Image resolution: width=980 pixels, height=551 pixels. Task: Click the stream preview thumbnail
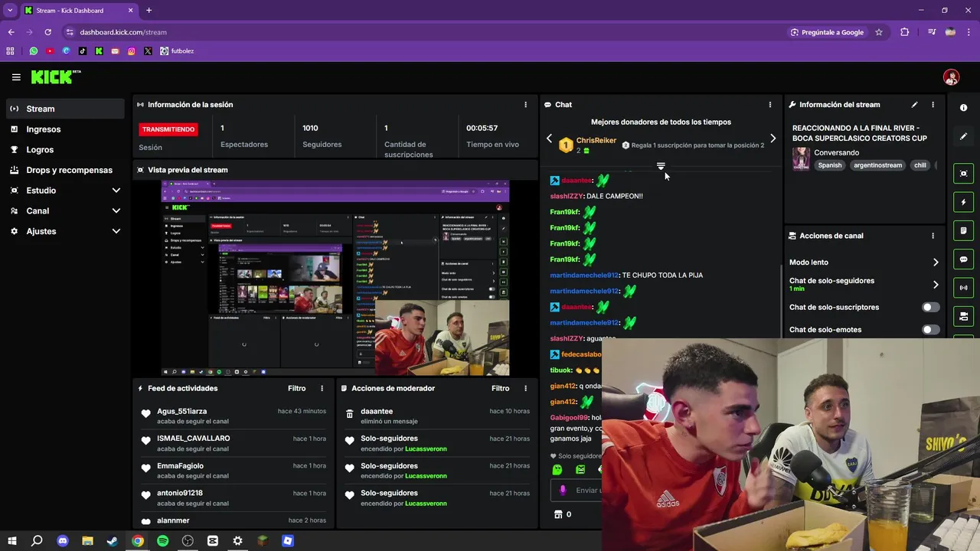pyautogui.click(x=335, y=278)
